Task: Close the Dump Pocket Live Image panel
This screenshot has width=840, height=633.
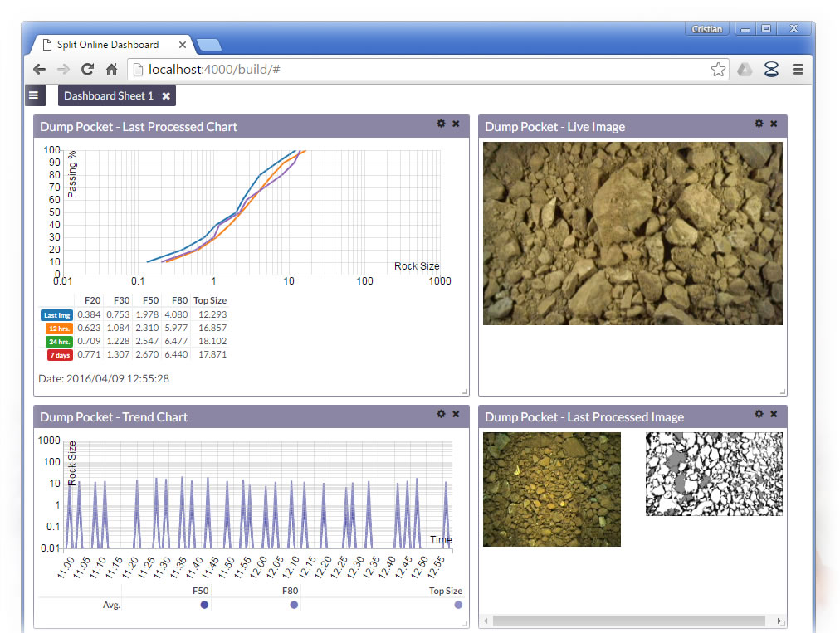Action: click(x=774, y=124)
